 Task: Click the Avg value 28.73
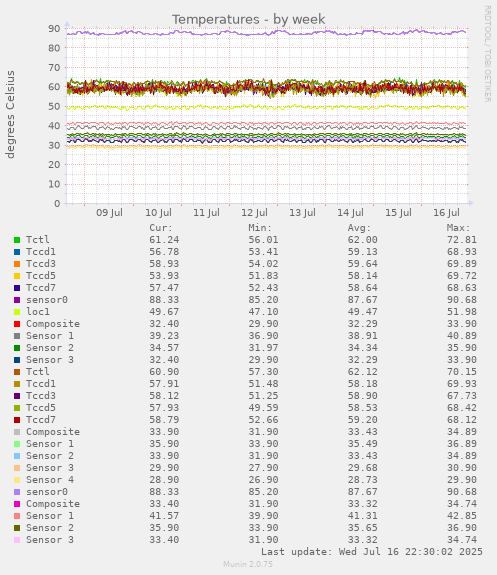tap(362, 480)
